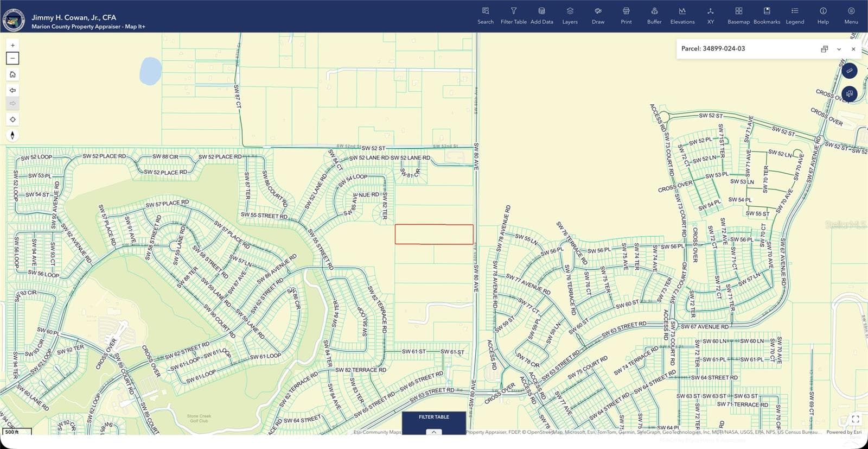This screenshot has height=449, width=868.
Task: Click the Add Data icon
Action: pyautogui.click(x=541, y=16)
